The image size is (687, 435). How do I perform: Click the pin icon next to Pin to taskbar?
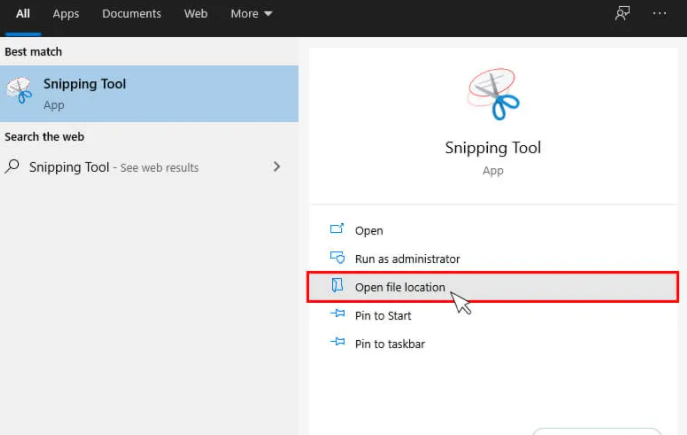[x=337, y=341]
